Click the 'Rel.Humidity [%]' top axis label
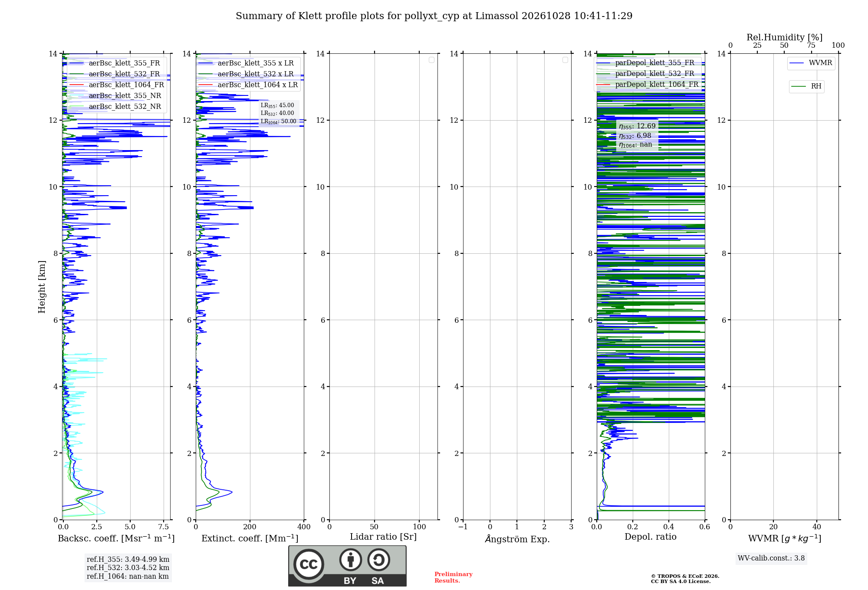868x590 pixels. click(784, 37)
